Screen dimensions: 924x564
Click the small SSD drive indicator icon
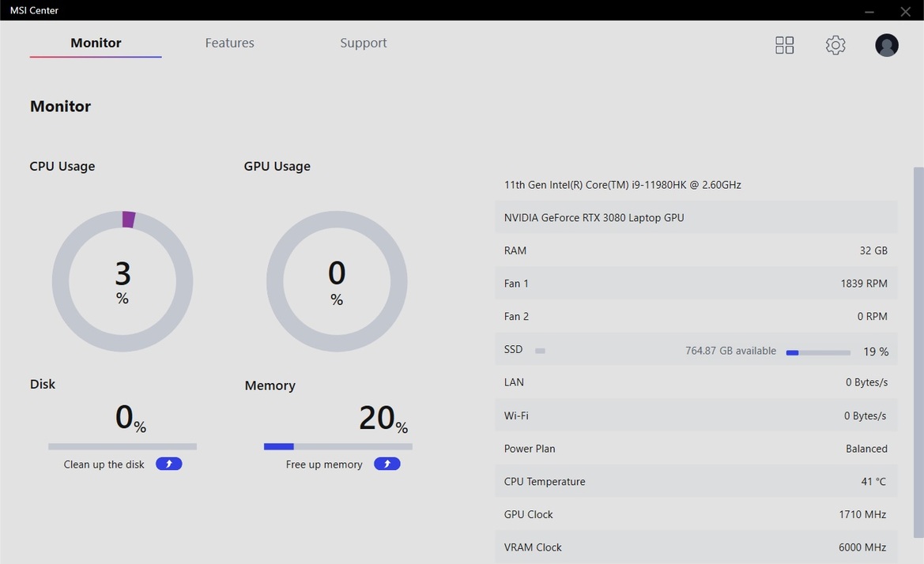tap(540, 351)
